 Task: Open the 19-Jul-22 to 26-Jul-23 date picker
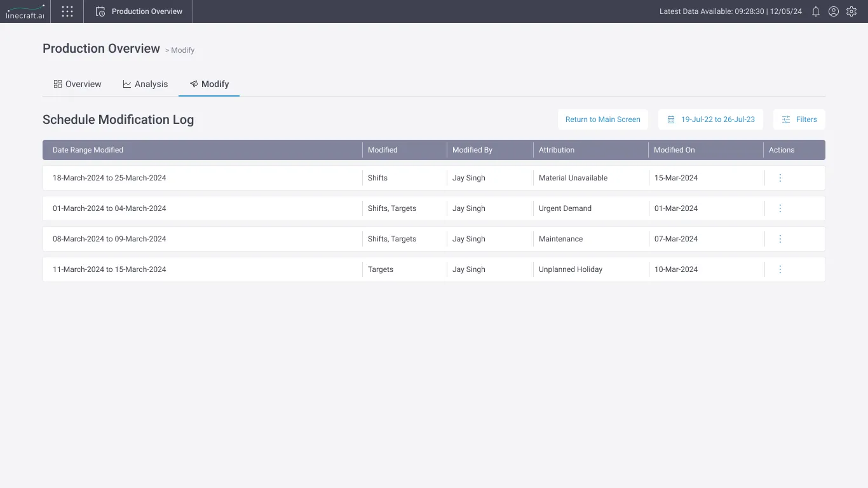711,119
